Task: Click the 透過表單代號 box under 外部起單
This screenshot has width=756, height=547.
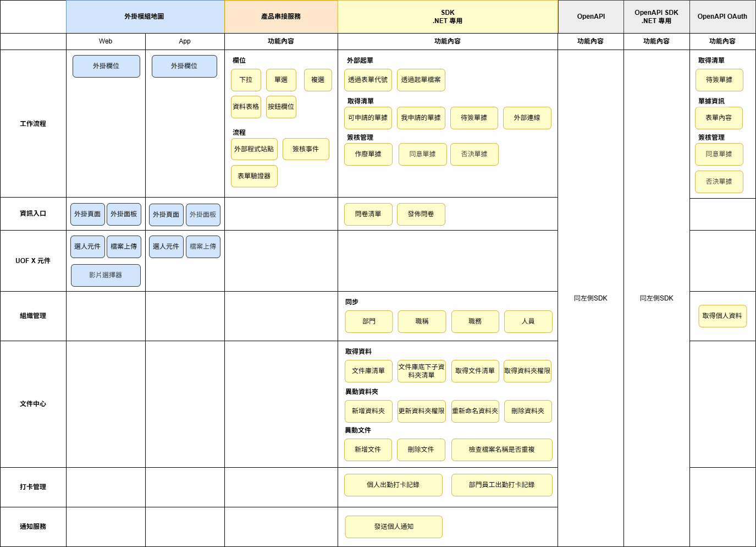Action: pos(368,80)
